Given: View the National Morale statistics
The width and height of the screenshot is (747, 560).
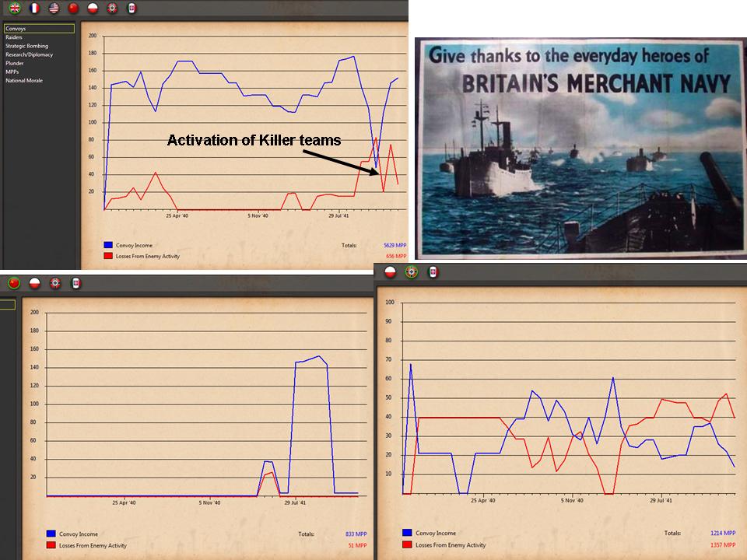Looking at the screenshot, I should [x=24, y=80].
